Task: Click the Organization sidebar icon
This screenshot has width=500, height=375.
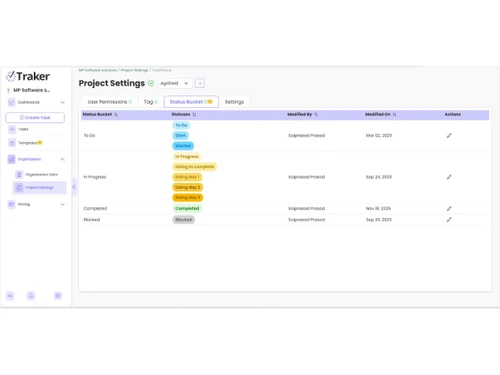Action: [12, 159]
